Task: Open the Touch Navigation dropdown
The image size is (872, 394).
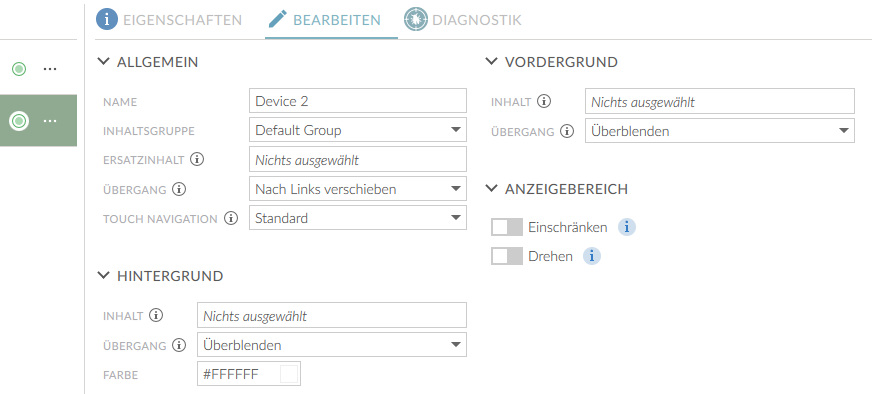Action: click(x=358, y=218)
